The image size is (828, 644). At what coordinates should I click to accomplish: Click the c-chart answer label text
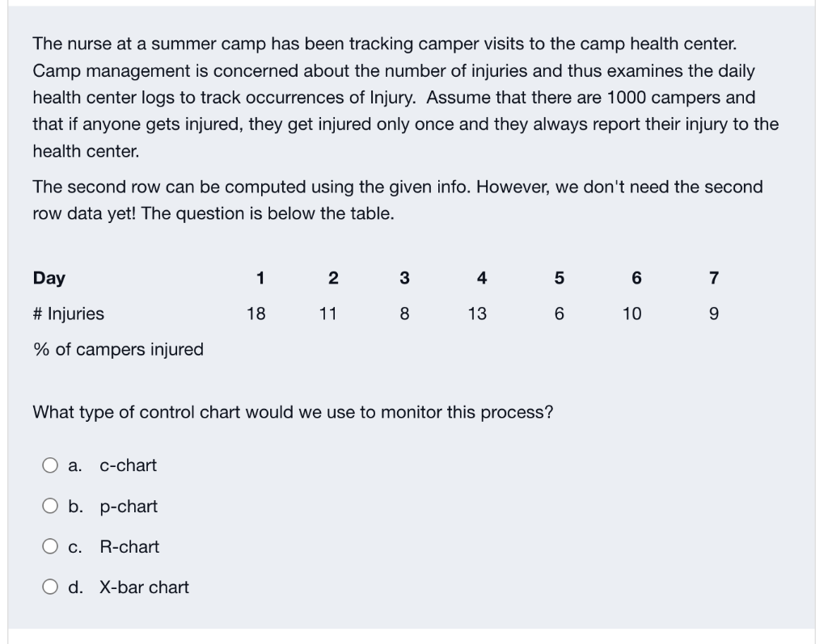click(128, 465)
